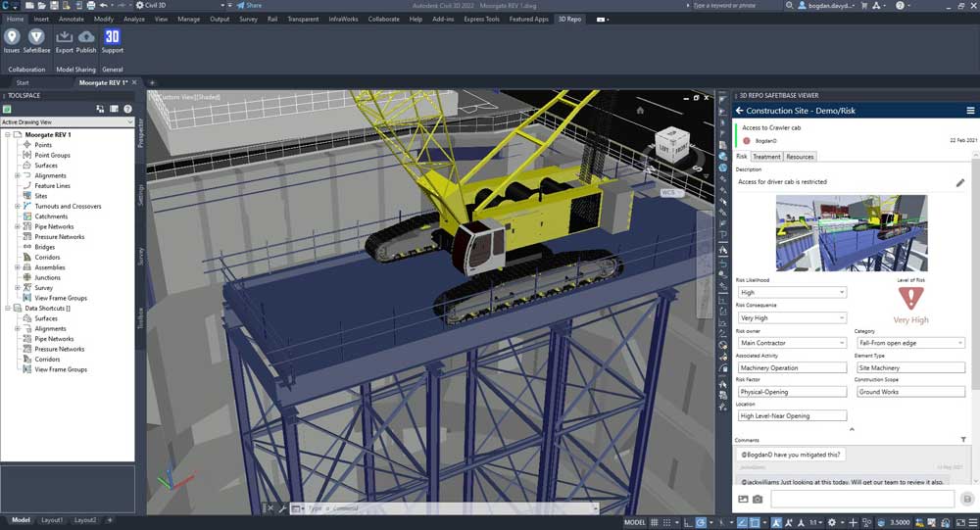Toggle polar tracking in status bar

[702, 522]
